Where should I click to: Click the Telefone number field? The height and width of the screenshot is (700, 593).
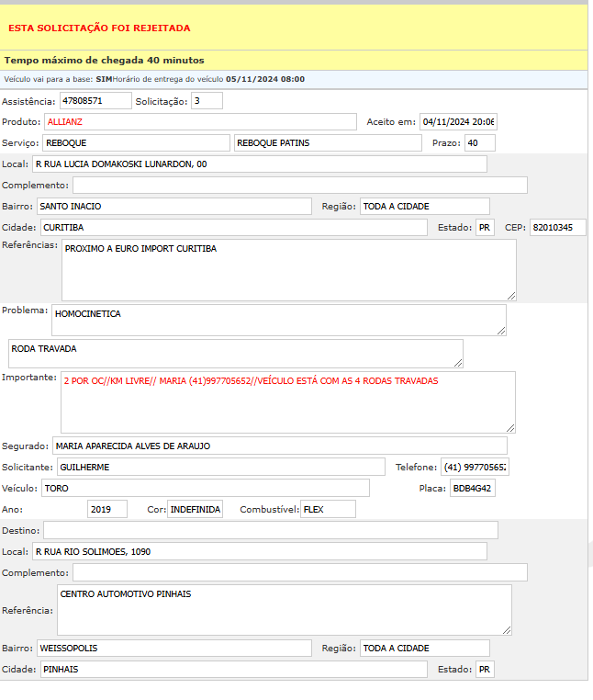click(x=475, y=467)
